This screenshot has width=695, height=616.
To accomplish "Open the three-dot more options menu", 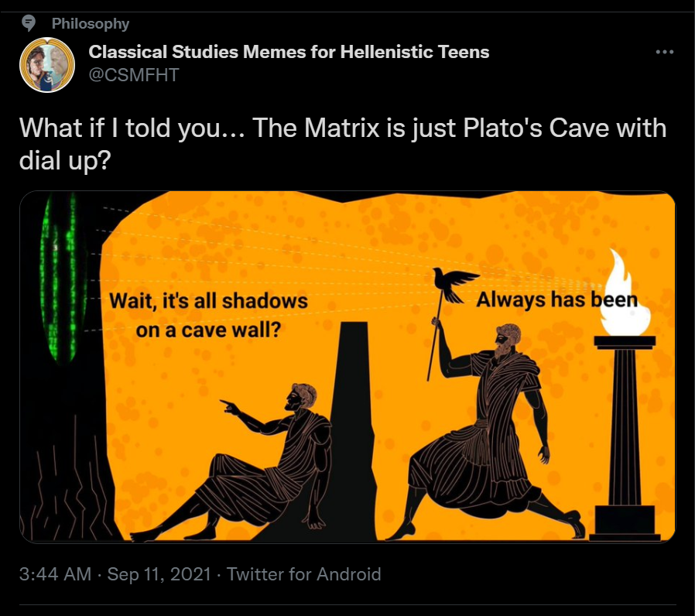I will pyautogui.click(x=664, y=52).
